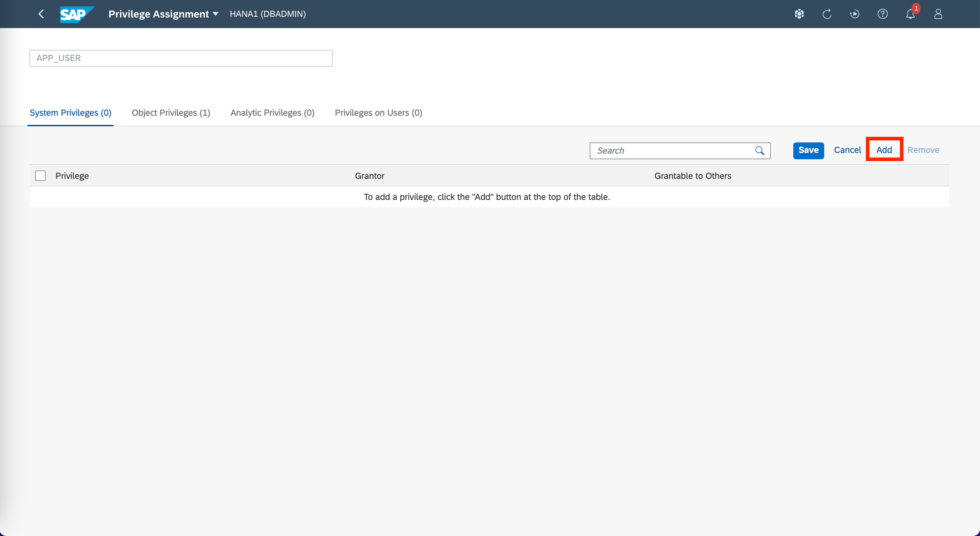
Task: Tick the select-all Privilege checkbox
Action: [x=40, y=176]
